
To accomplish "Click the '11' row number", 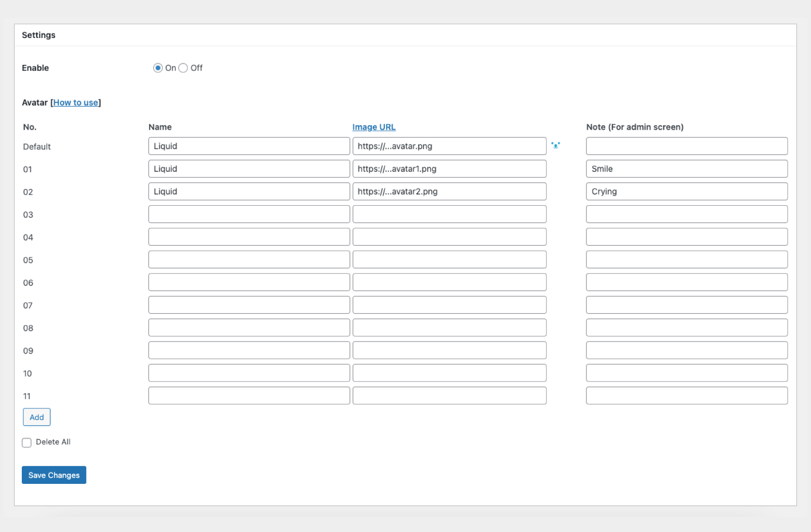I will coord(27,396).
